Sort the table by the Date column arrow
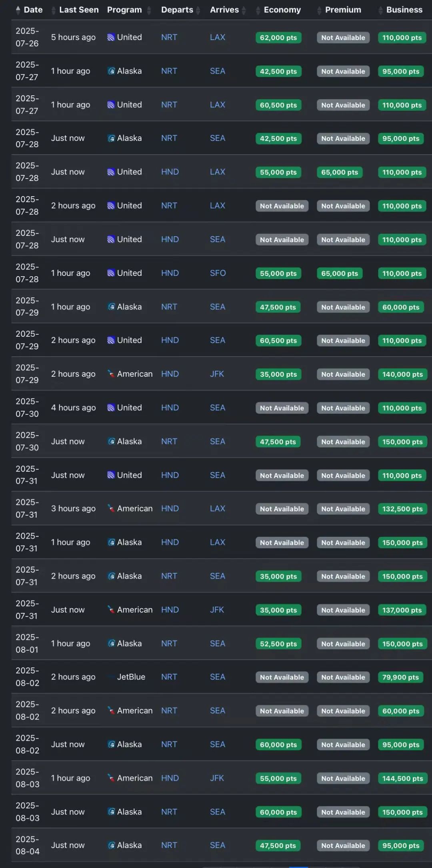Viewport: 432px width, 868px height. click(x=18, y=10)
